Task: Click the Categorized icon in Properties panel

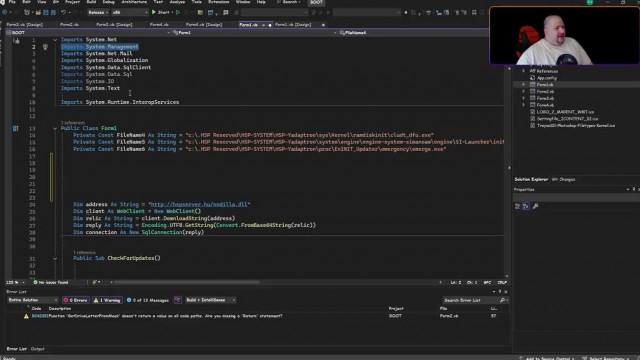Action: point(518,206)
